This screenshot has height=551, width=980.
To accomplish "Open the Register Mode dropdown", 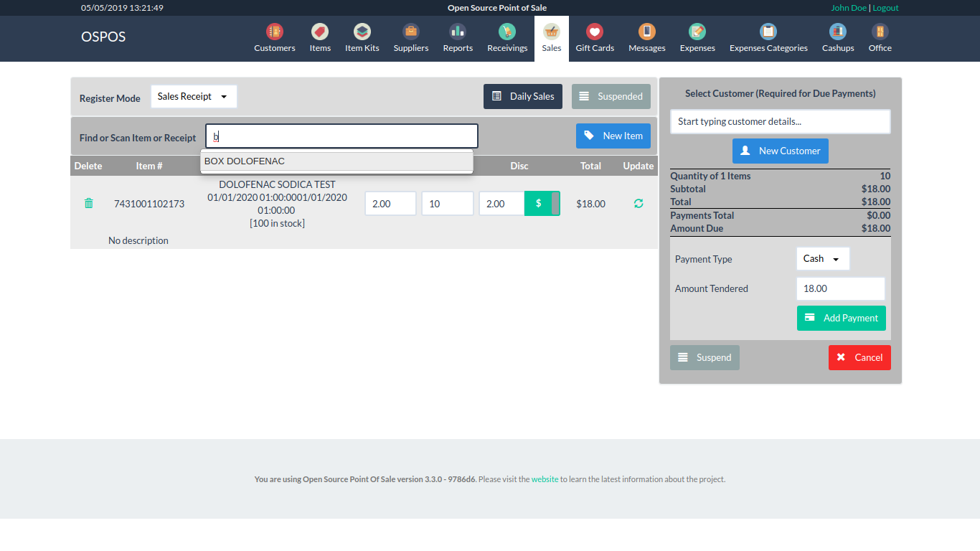I will tap(193, 96).
